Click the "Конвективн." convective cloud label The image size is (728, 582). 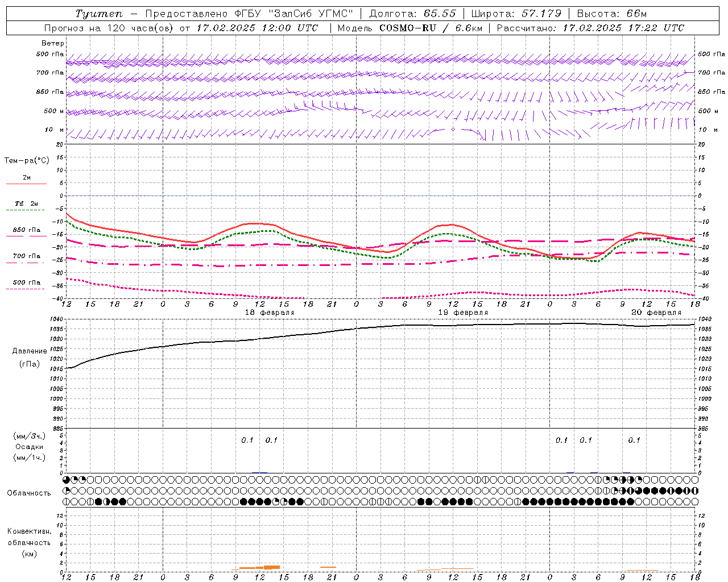tap(29, 531)
